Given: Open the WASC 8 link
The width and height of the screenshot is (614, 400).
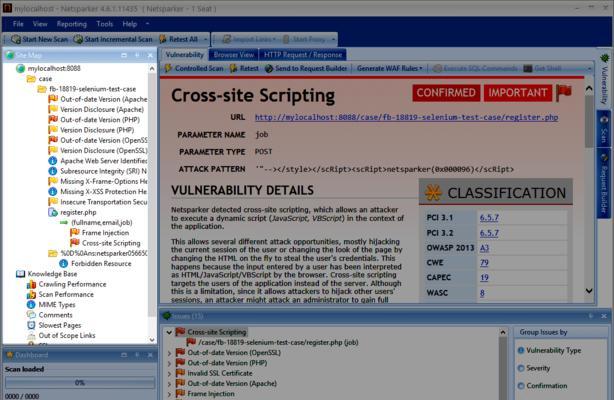Looking at the screenshot, I should (482, 293).
